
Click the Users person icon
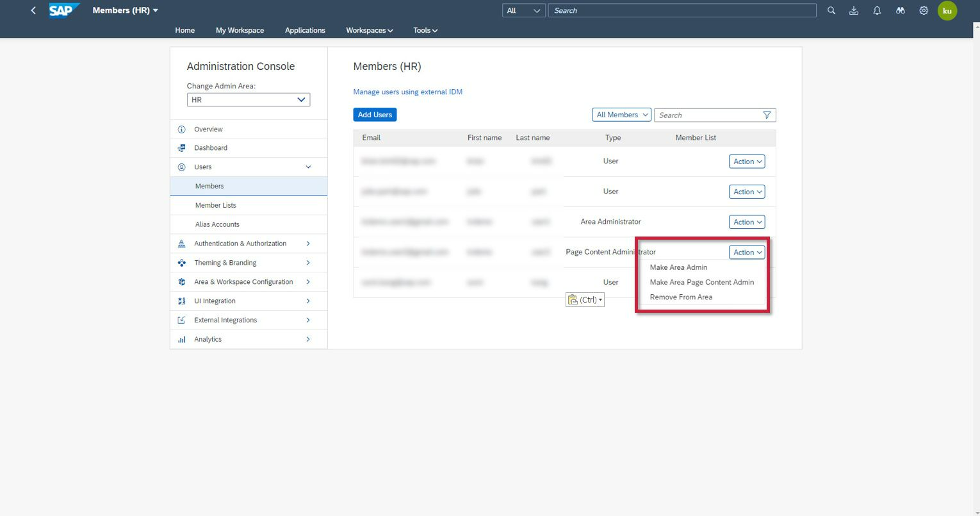[181, 167]
